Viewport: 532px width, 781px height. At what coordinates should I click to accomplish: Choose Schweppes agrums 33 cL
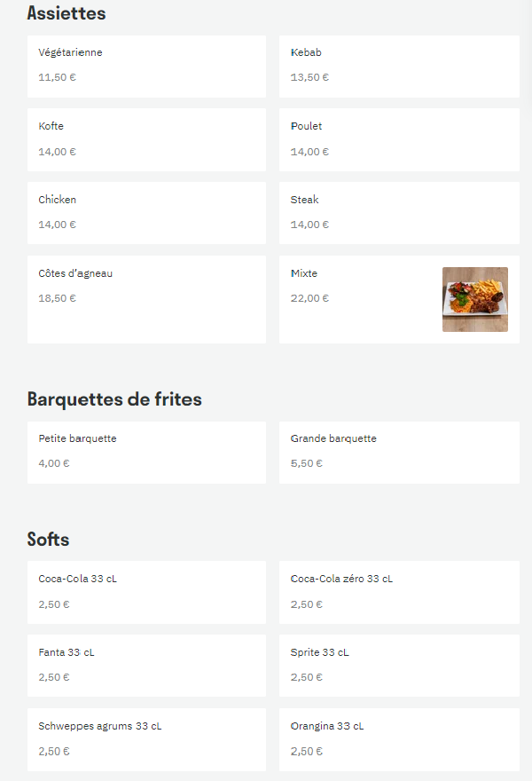[x=146, y=739]
